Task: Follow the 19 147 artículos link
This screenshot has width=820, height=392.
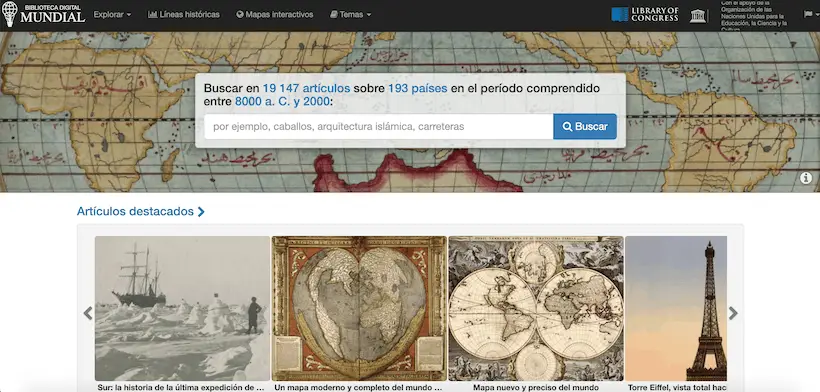Action: pyautogui.click(x=306, y=88)
